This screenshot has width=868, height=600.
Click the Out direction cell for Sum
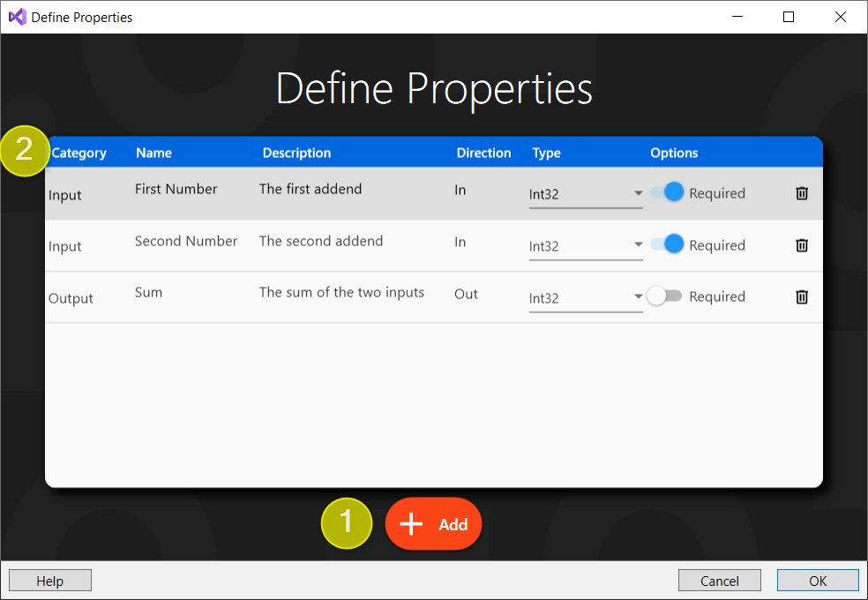point(466,294)
